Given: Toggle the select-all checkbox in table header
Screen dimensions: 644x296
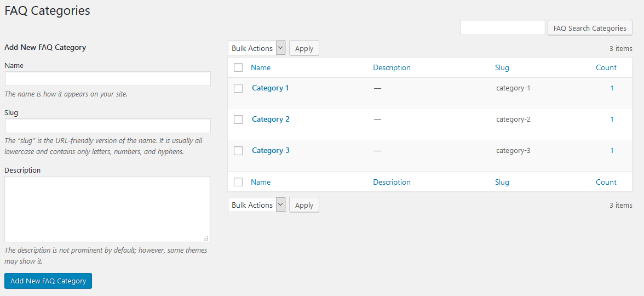Looking at the screenshot, I should click(238, 68).
